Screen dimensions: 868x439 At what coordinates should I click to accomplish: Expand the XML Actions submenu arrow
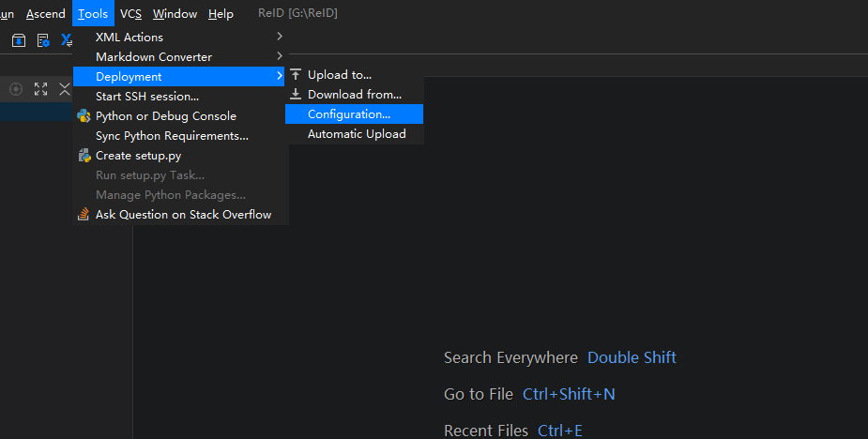coord(280,38)
